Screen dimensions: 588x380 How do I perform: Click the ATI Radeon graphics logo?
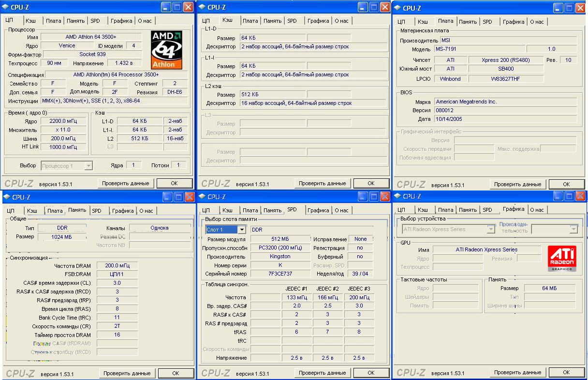click(x=562, y=259)
